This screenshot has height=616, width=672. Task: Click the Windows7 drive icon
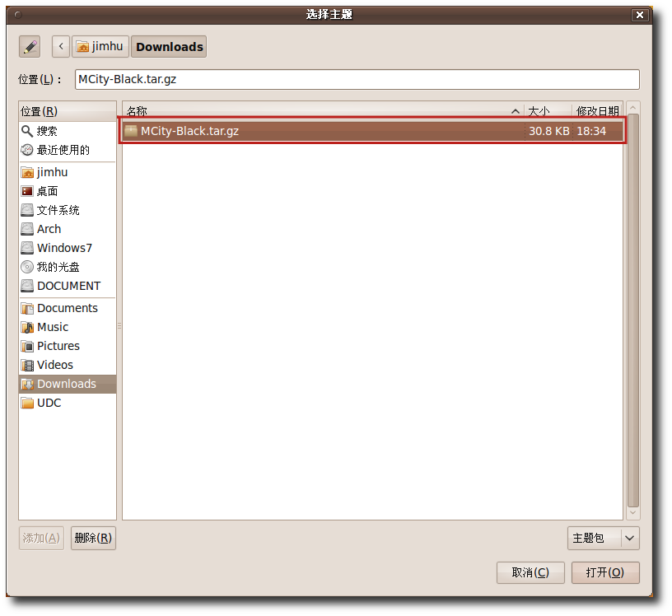[x=27, y=248]
